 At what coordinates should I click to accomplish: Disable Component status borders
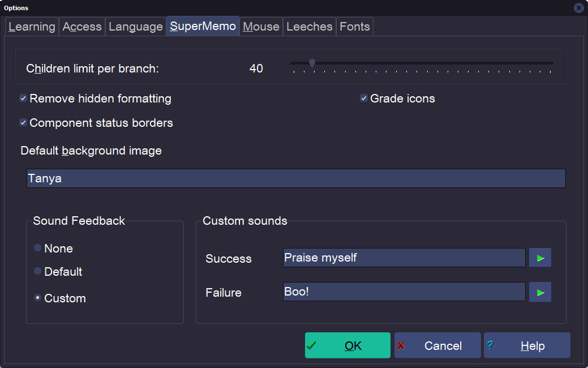pyautogui.click(x=23, y=123)
